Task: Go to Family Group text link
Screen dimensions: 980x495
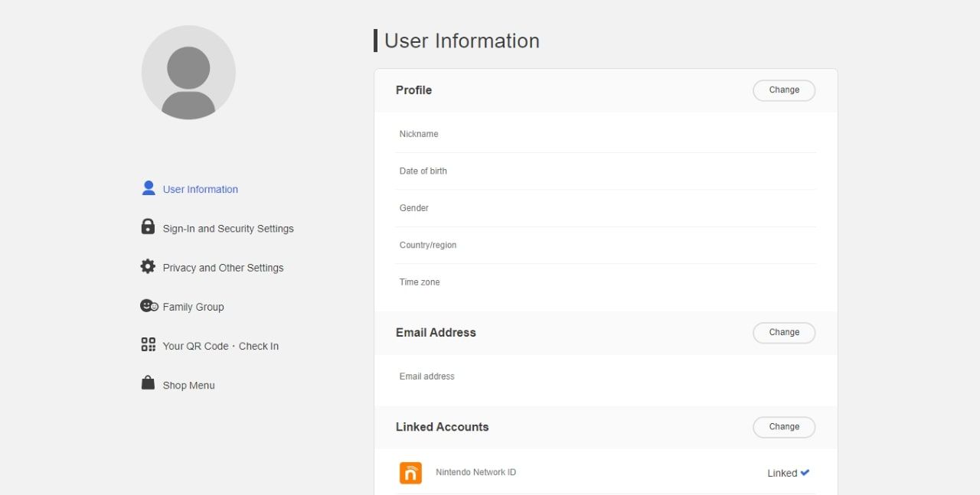Action: (193, 307)
